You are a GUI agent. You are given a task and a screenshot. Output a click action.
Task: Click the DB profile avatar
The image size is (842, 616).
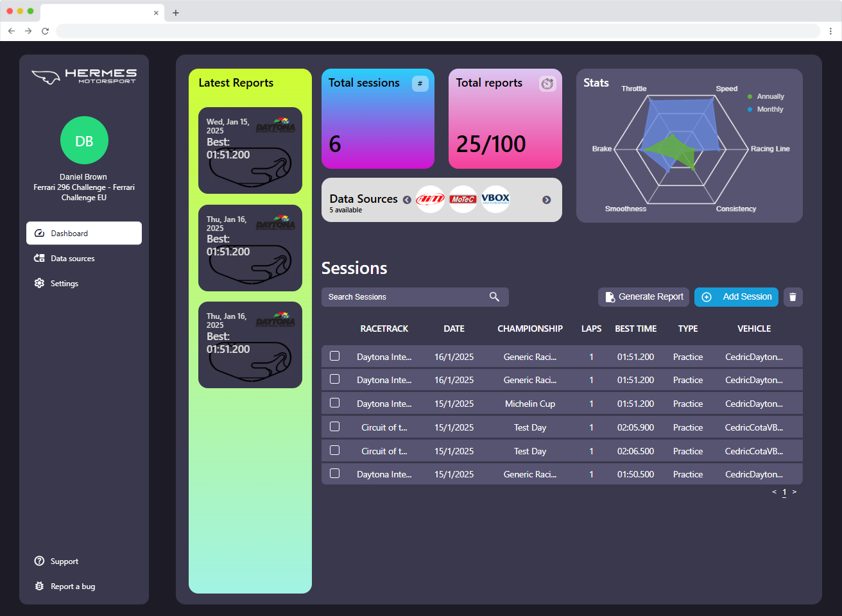pos(84,141)
